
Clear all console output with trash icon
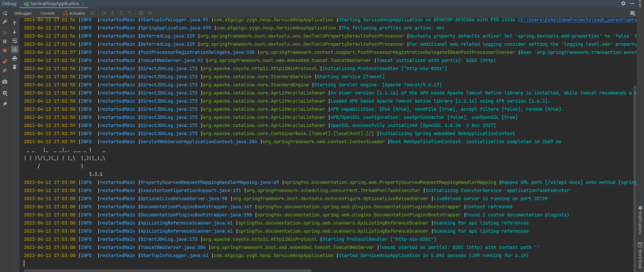(x=15, y=67)
